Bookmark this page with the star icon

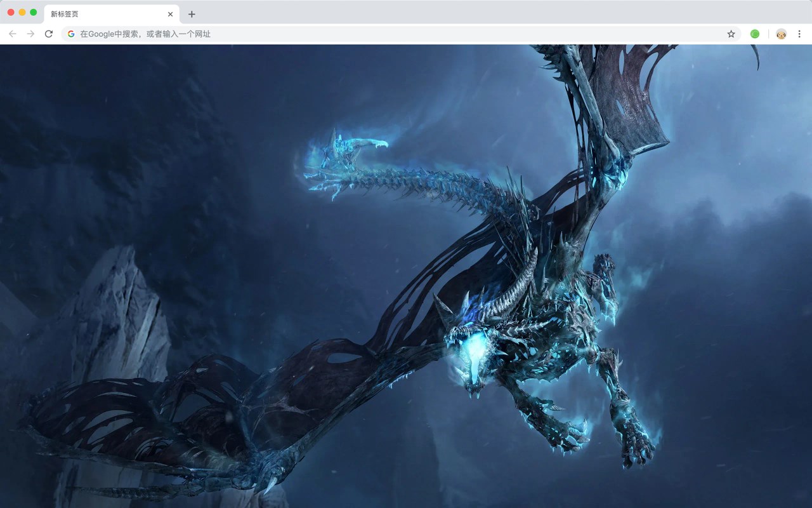coord(731,34)
